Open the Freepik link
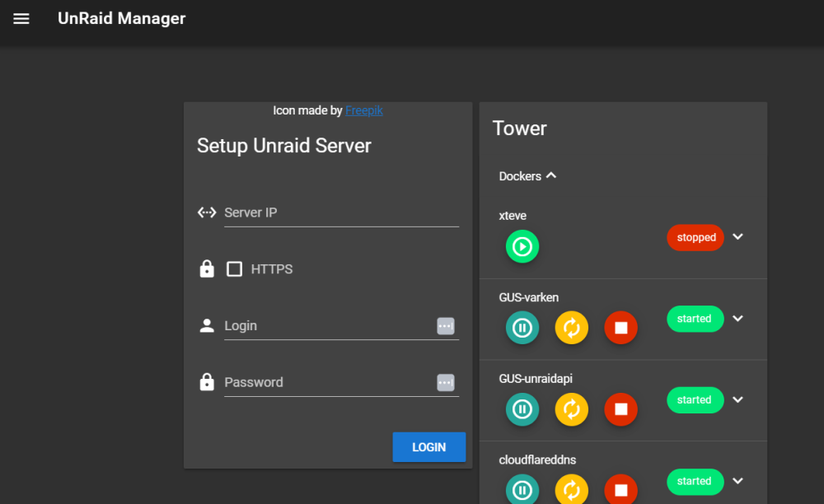Viewport: 824px width, 504px height. pyautogui.click(x=363, y=111)
